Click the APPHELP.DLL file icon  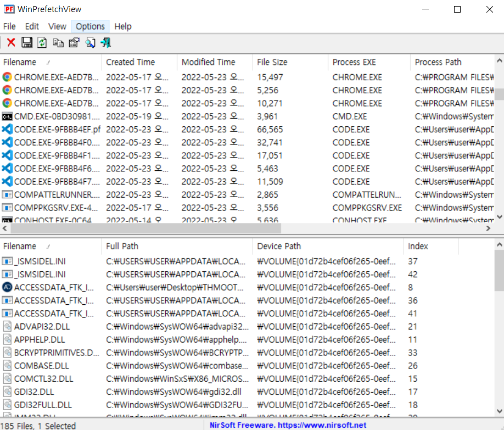tap(7, 339)
